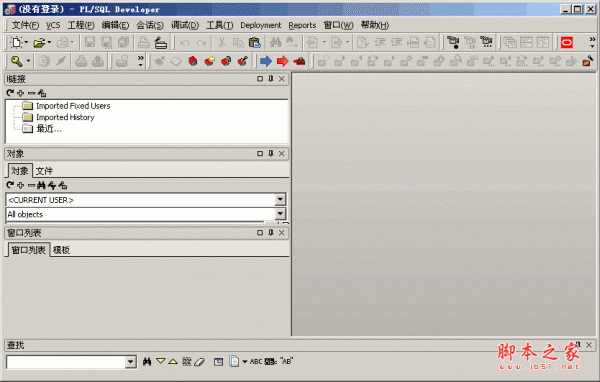Click the binoculars search icon in the 查找 bar
This screenshot has width=600, height=382.
[147, 361]
